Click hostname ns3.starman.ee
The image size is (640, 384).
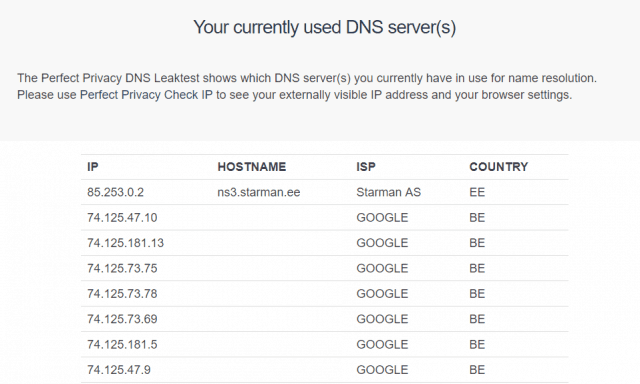pyautogui.click(x=259, y=192)
